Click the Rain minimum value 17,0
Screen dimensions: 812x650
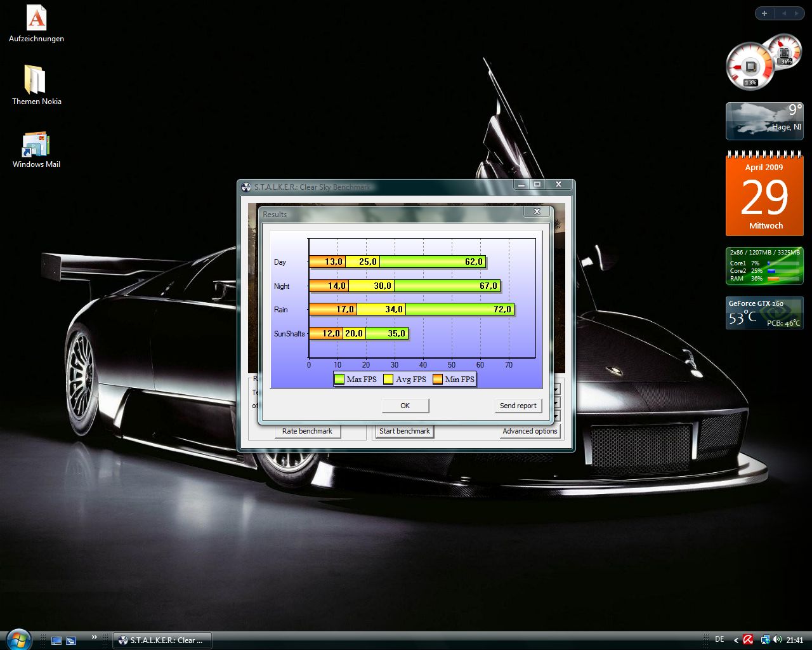point(345,309)
